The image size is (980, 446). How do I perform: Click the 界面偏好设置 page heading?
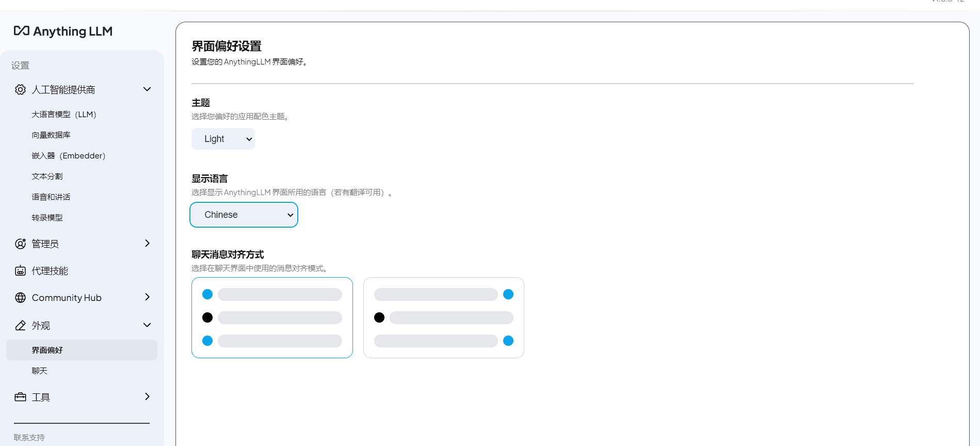pos(227,46)
